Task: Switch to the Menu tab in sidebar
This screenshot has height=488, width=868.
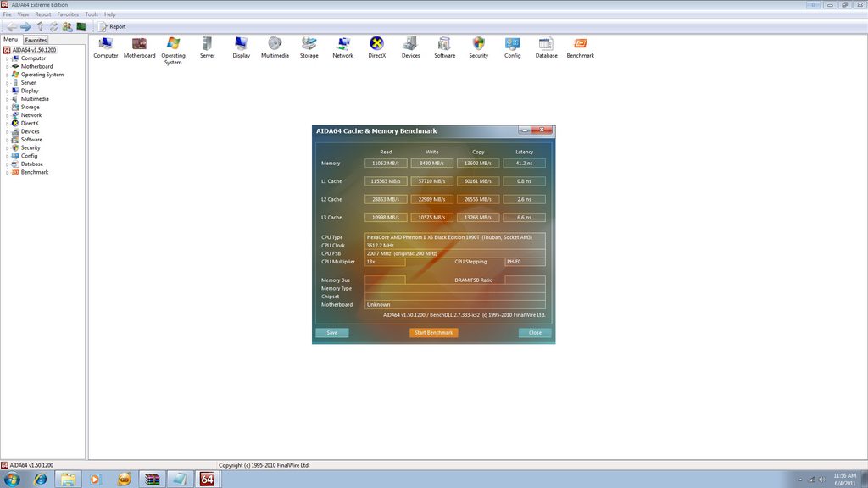Action: (10, 39)
